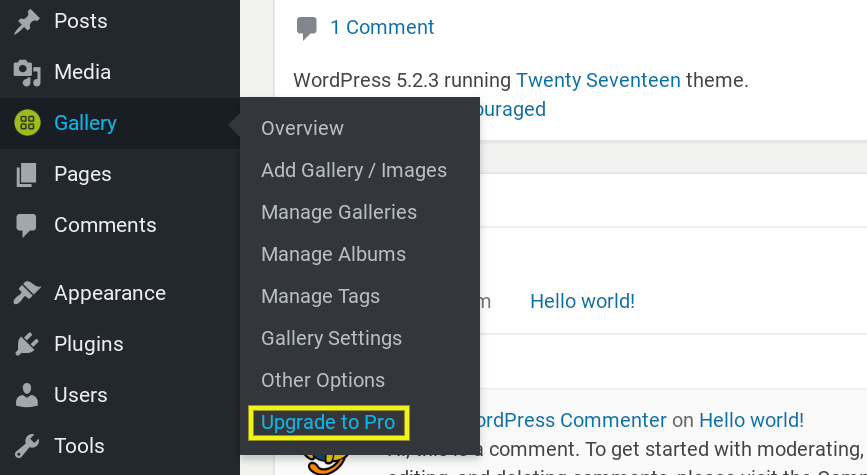Click the Tools wrench icon
Viewport: 867px width, 475px height.
(x=27, y=446)
